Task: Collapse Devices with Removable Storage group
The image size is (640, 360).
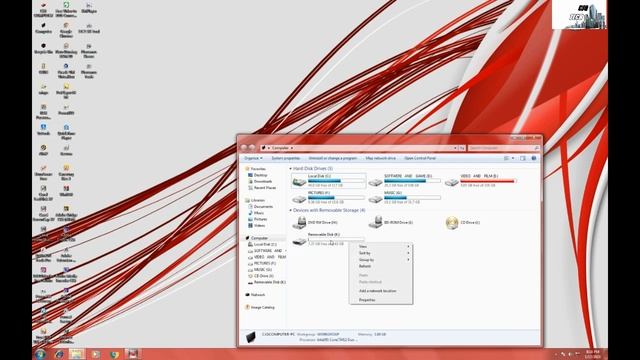Action: click(x=291, y=210)
